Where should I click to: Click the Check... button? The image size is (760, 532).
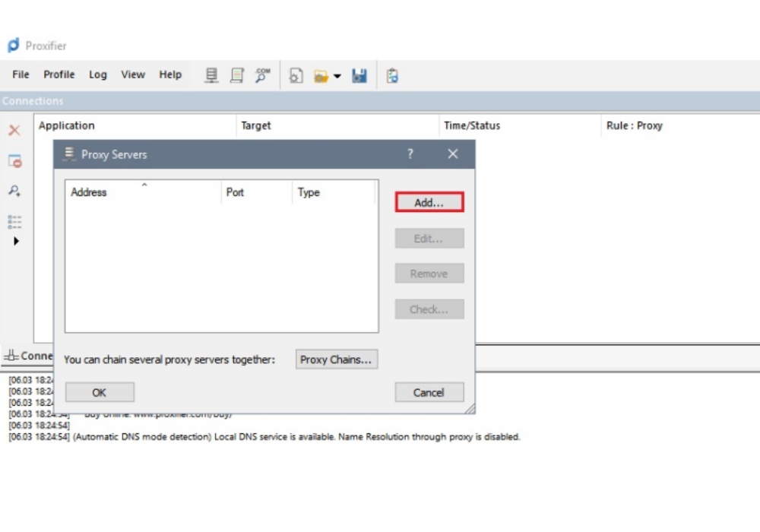[429, 309]
